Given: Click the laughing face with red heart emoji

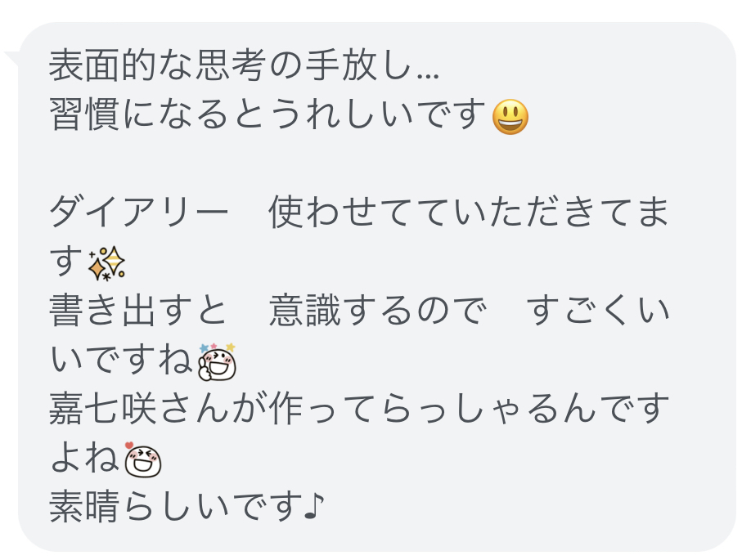Looking at the screenshot, I should click(x=142, y=459).
